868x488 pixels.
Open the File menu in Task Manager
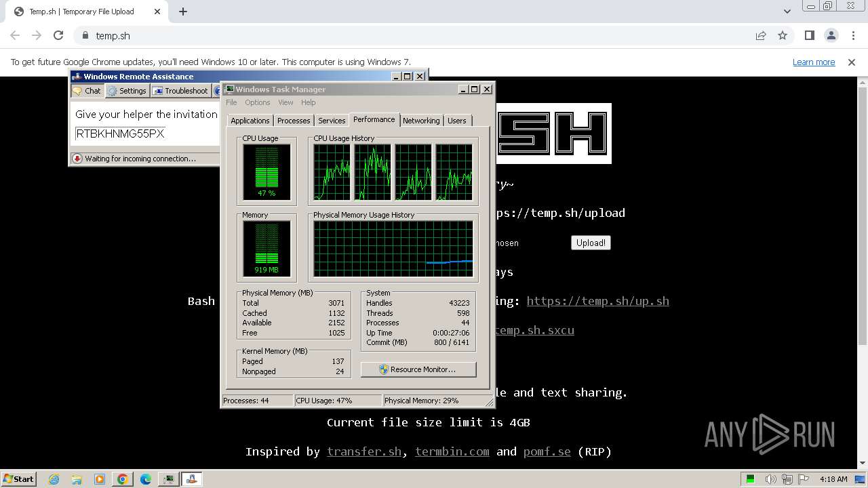tap(231, 102)
